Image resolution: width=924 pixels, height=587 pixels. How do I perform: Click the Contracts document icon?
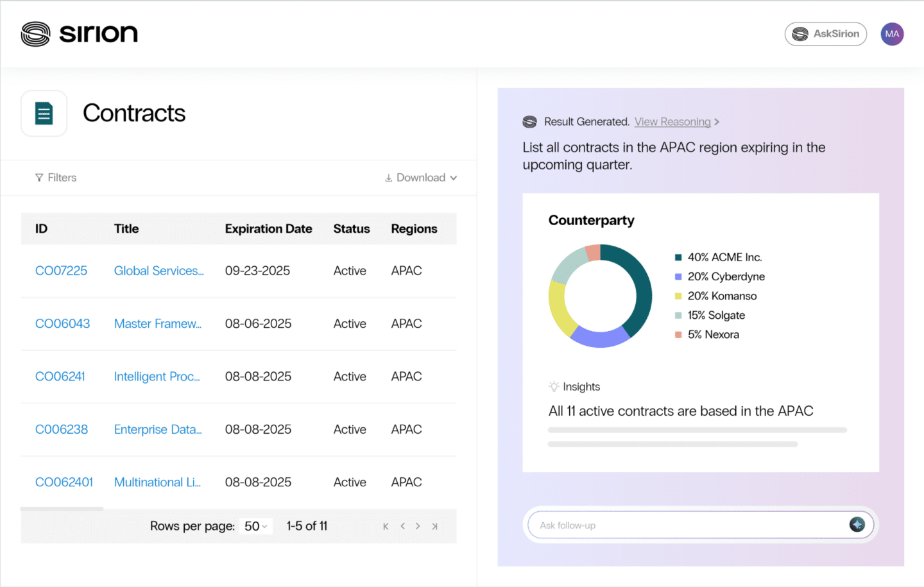click(44, 113)
